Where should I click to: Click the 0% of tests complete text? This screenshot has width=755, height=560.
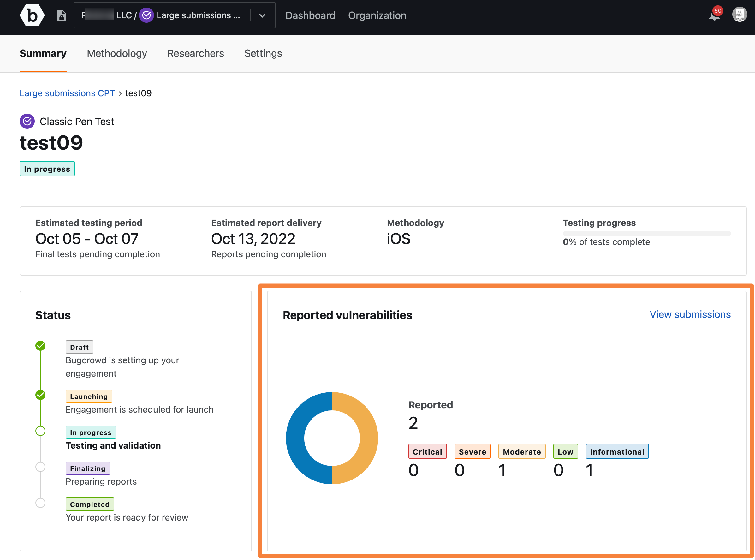(606, 242)
